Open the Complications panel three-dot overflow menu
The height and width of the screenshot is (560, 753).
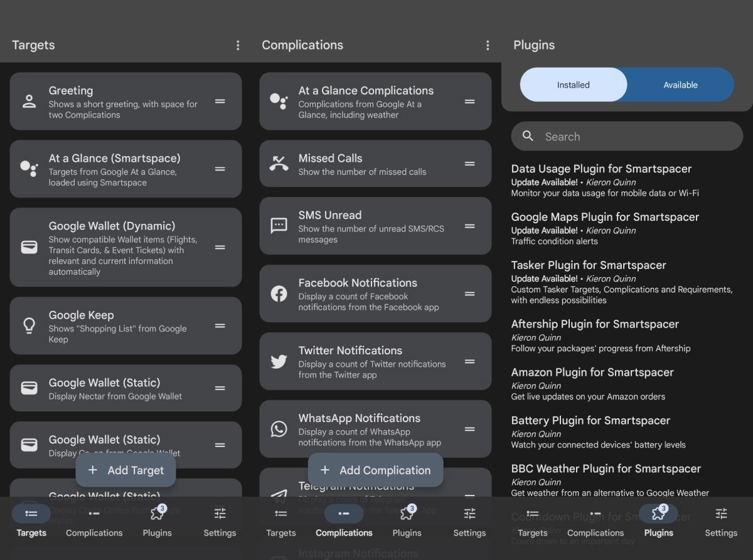pyautogui.click(x=488, y=45)
